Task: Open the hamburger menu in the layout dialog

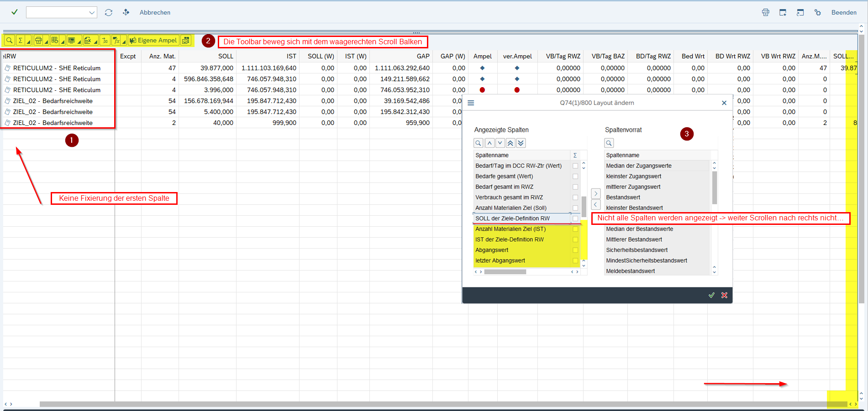Action: [x=471, y=103]
